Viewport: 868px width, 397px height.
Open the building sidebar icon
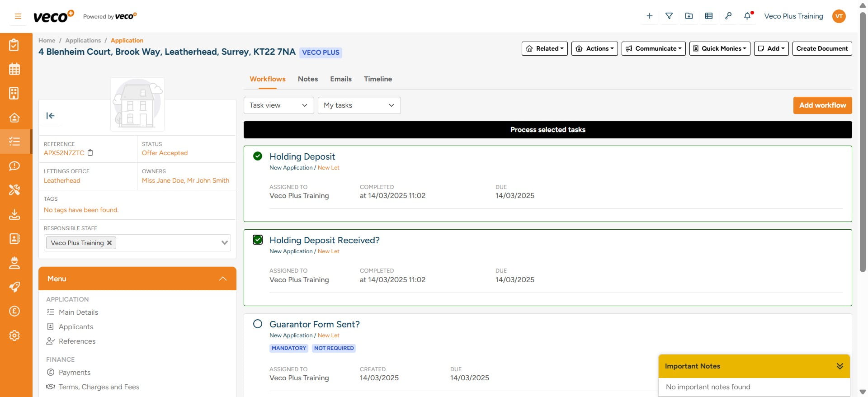pos(14,93)
